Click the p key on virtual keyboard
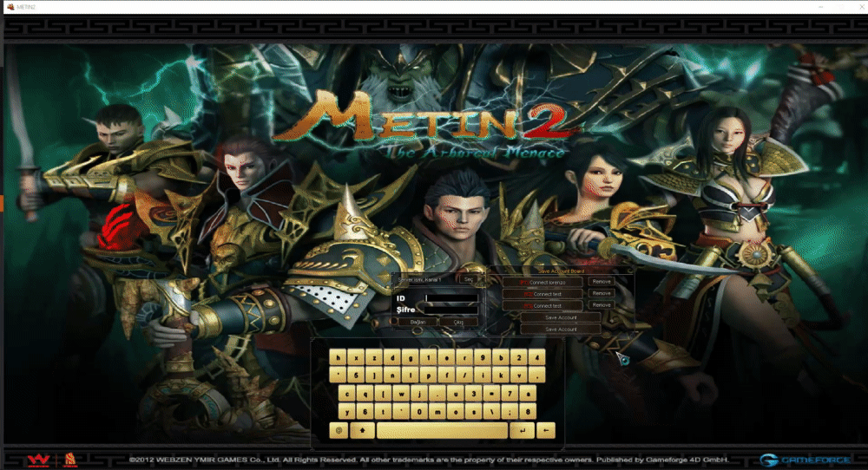Image resolution: width=868 pixels, height=470 pixels. point(429,375)
